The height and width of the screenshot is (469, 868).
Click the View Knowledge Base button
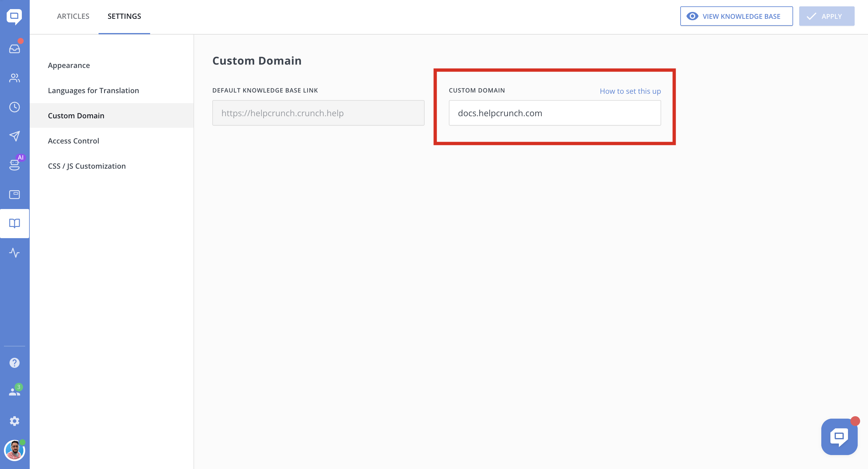736,16
